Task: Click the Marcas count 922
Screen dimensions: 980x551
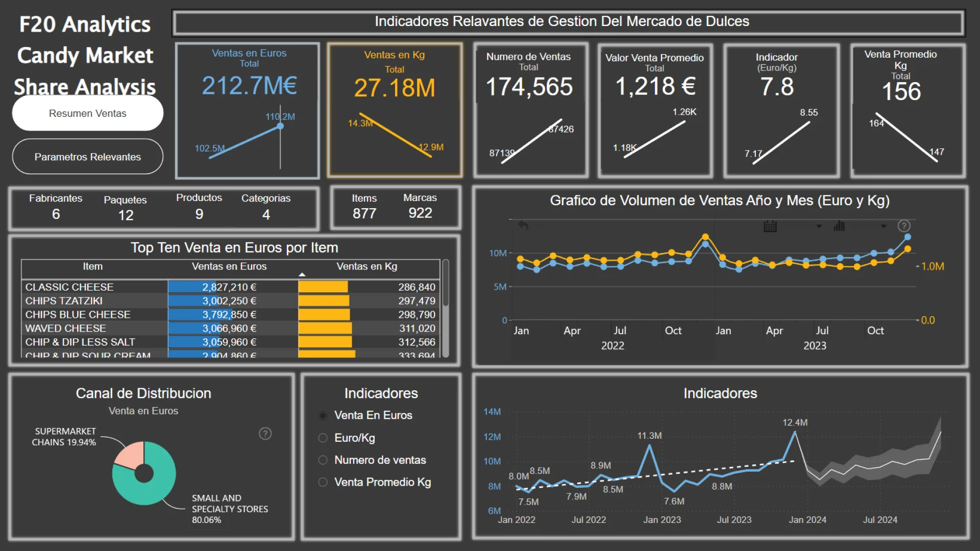Action: pos(420,213)
